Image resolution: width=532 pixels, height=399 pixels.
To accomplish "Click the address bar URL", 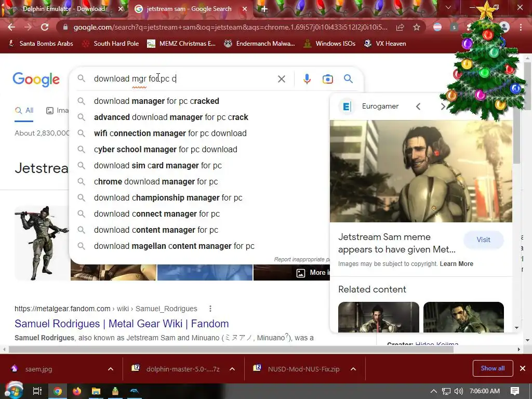I will click(230, 27).
